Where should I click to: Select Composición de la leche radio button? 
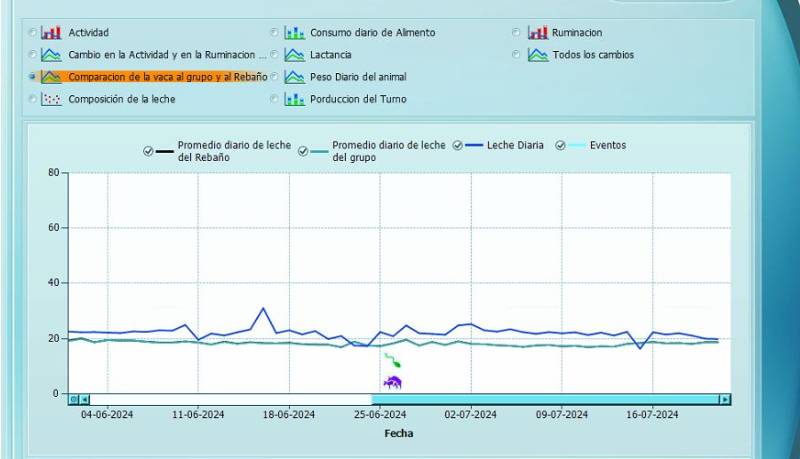(33, 99)
